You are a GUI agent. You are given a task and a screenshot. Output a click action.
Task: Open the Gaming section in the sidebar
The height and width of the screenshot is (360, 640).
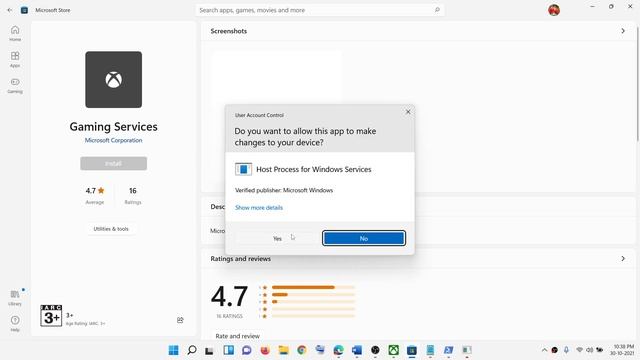(15, 85)
